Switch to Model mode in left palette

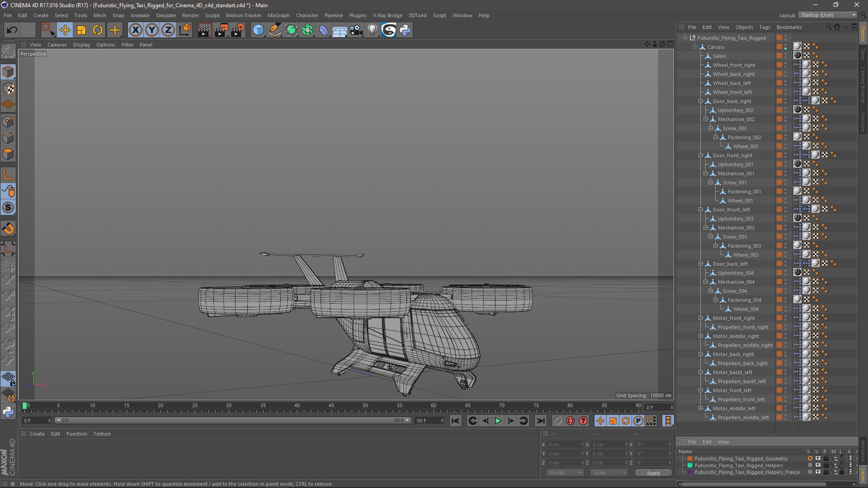pos(8,72)
